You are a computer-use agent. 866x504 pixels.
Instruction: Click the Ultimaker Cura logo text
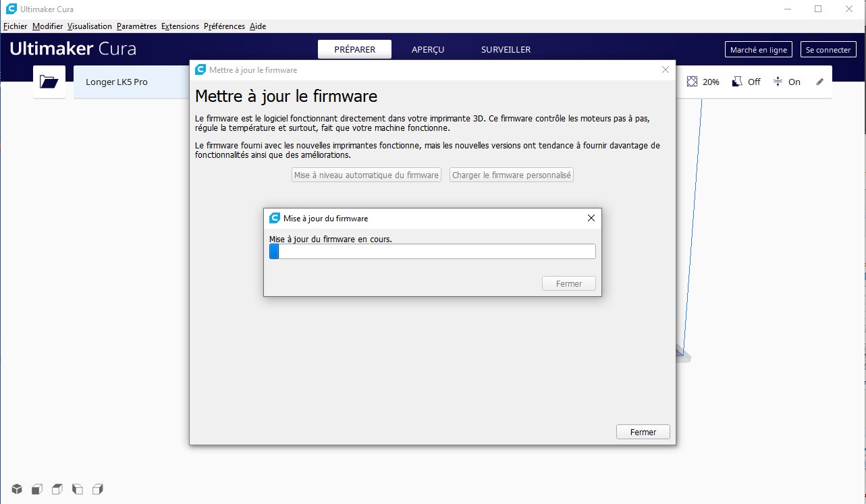[73, 49]
